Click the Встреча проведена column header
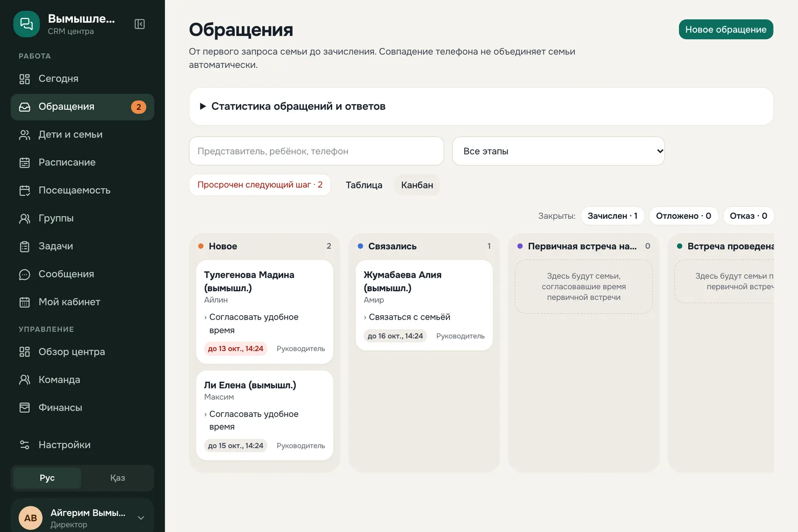This screenshot has height=532, width=798. (x=725, y=246)
